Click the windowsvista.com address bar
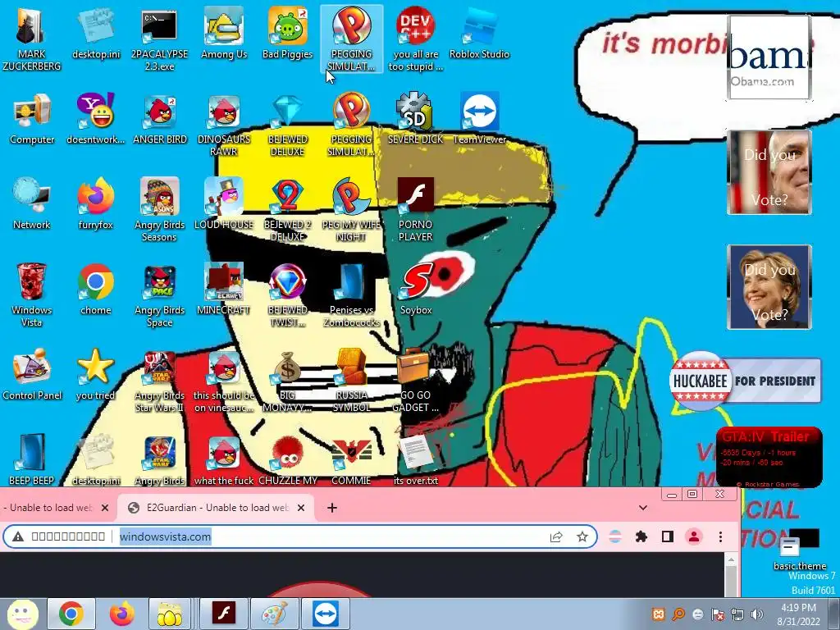The height and width of the screenshot is (630, 840). tap(300, 536)
